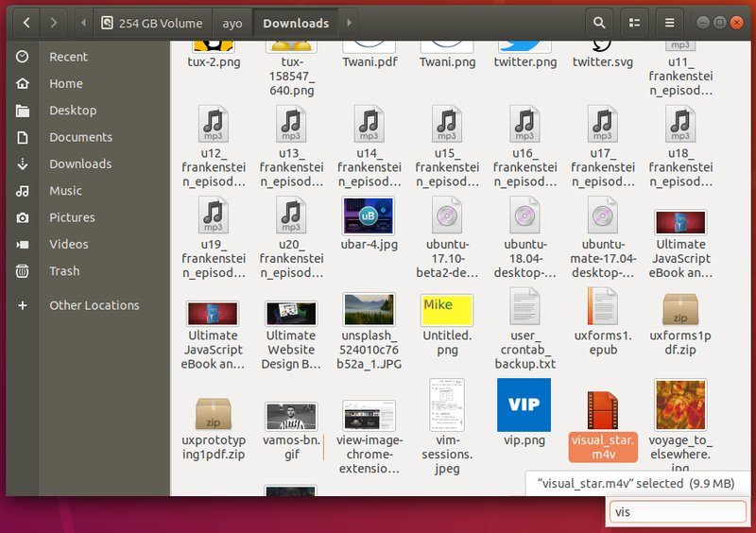Open Trash in the sidebar
This screenshot has width=756, height=533.
tap(64, 270)
